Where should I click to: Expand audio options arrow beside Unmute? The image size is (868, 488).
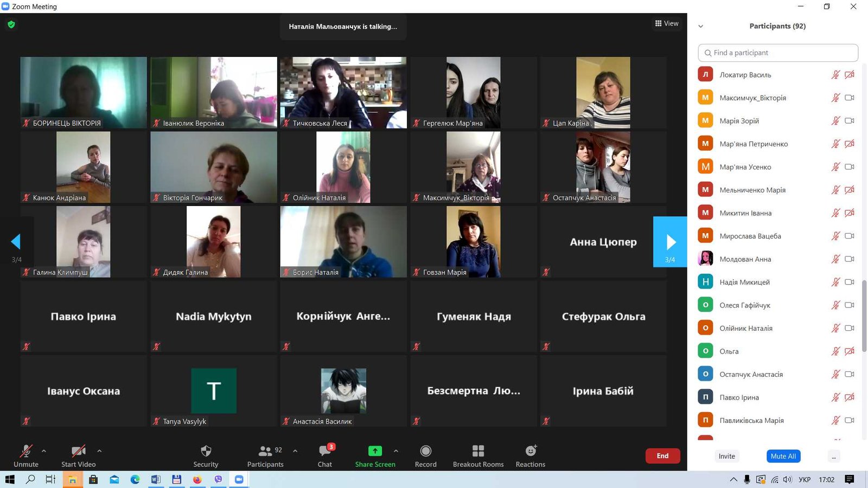[x=44, y=451]
